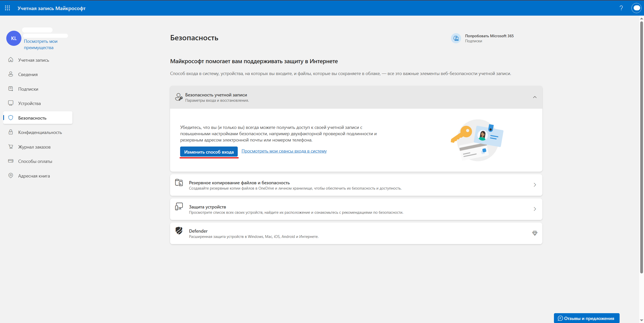This screenshot has width=644, height=323.
Task: Click the Defender premium diamond icon
Action: 535,233
